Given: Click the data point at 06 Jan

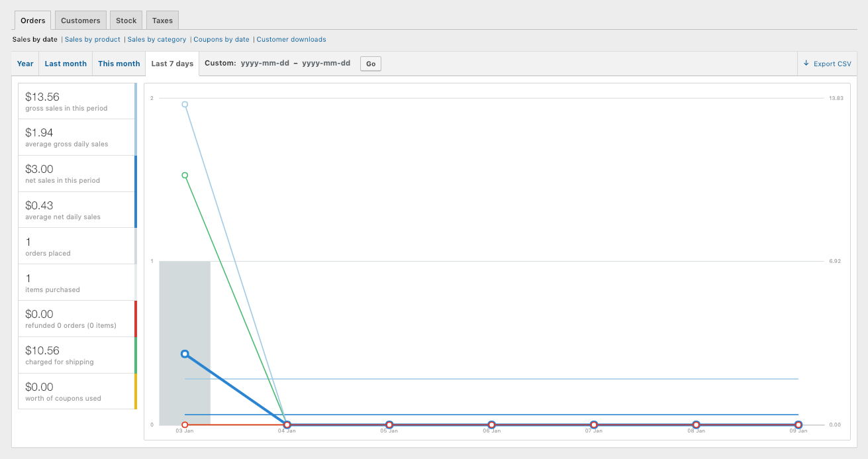Looking at the screenshot, I should click(x=491, y=425).
